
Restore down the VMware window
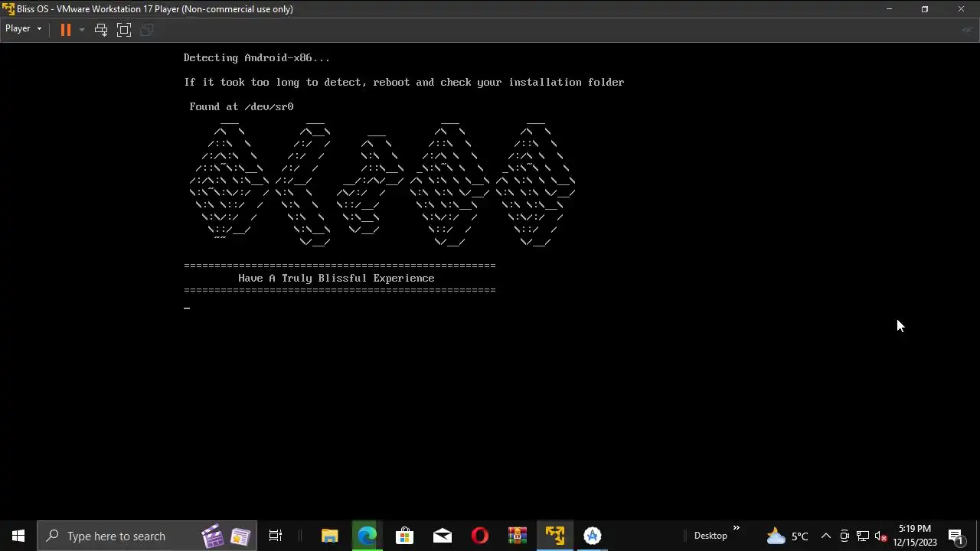924,9
